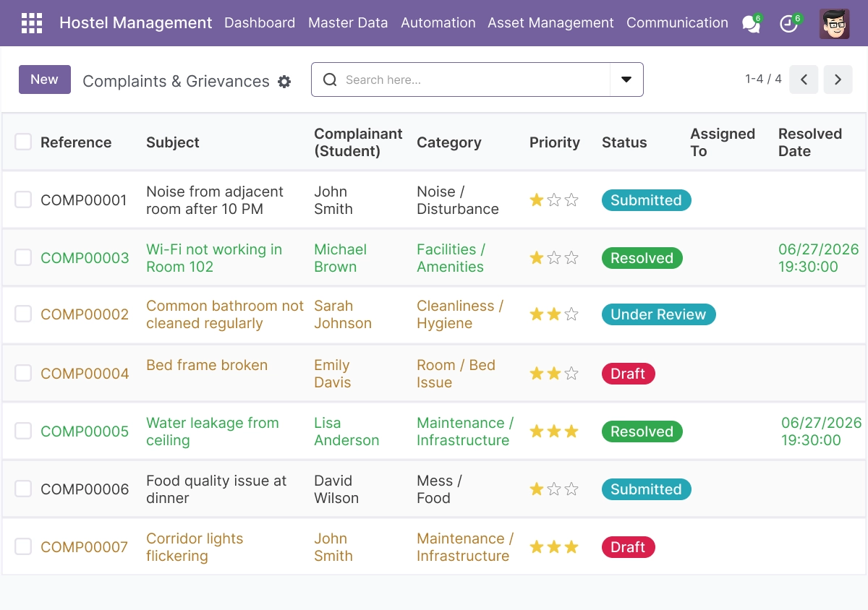This screenshot has height=610, width=868.
Task: Open Water leakage from ceiling complaint
Action: (x=213, y=431)
